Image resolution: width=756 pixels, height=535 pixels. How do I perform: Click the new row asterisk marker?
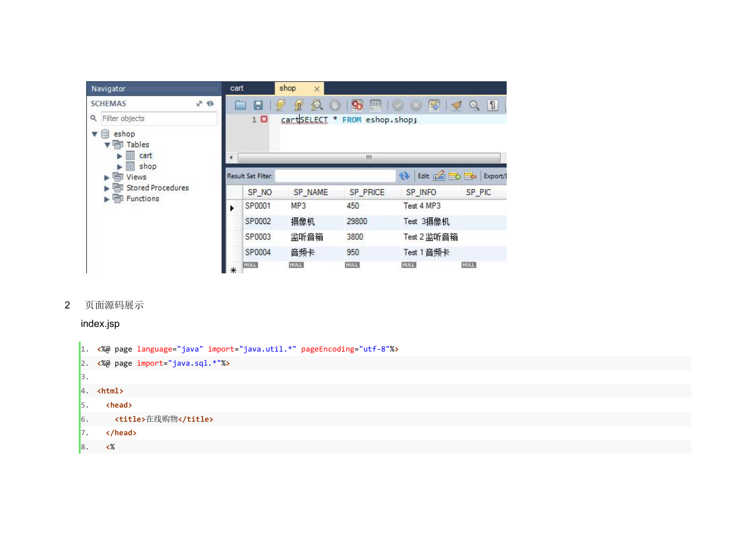(233, 270)
